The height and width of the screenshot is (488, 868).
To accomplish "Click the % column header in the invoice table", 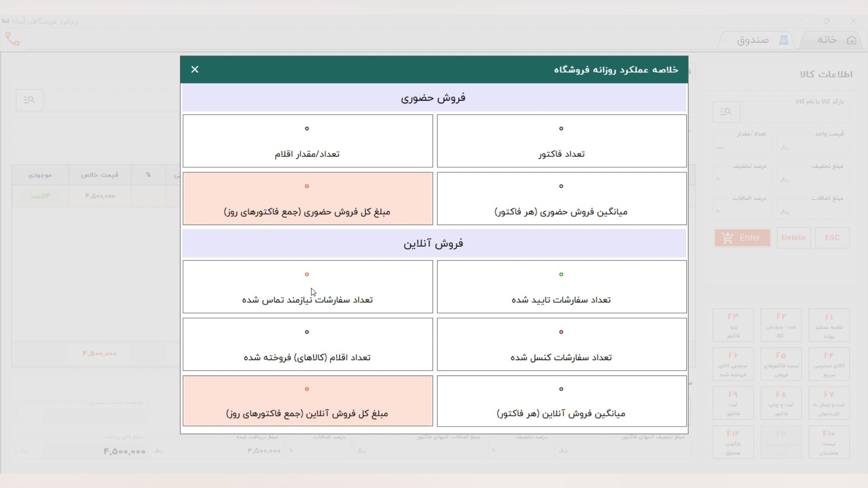I will click(x=148, y=175).
